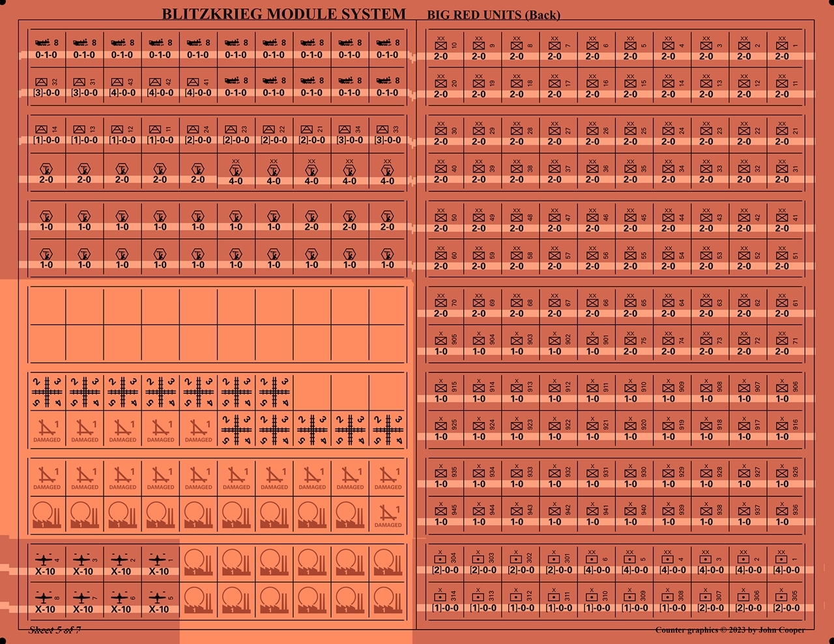Click the [4]-0-0 artillery division counter numbered 6

(x=597, y=563)
